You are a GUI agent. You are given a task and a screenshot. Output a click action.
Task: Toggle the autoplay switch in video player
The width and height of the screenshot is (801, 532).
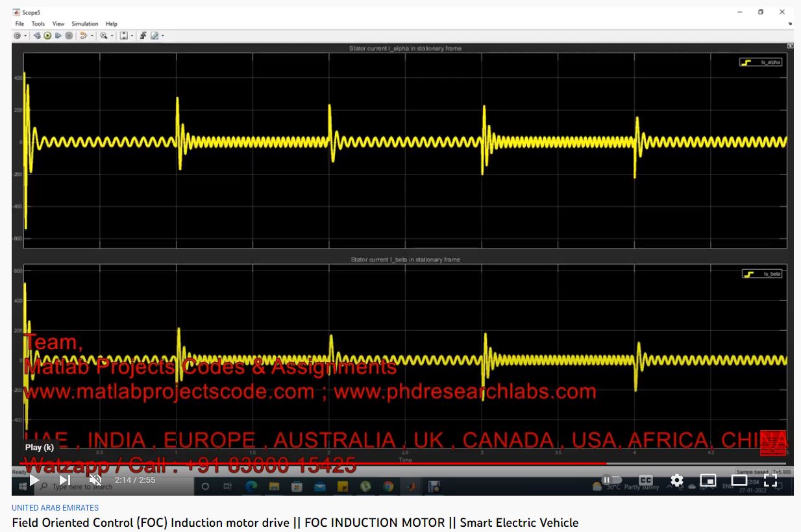(x=611, y=480)
